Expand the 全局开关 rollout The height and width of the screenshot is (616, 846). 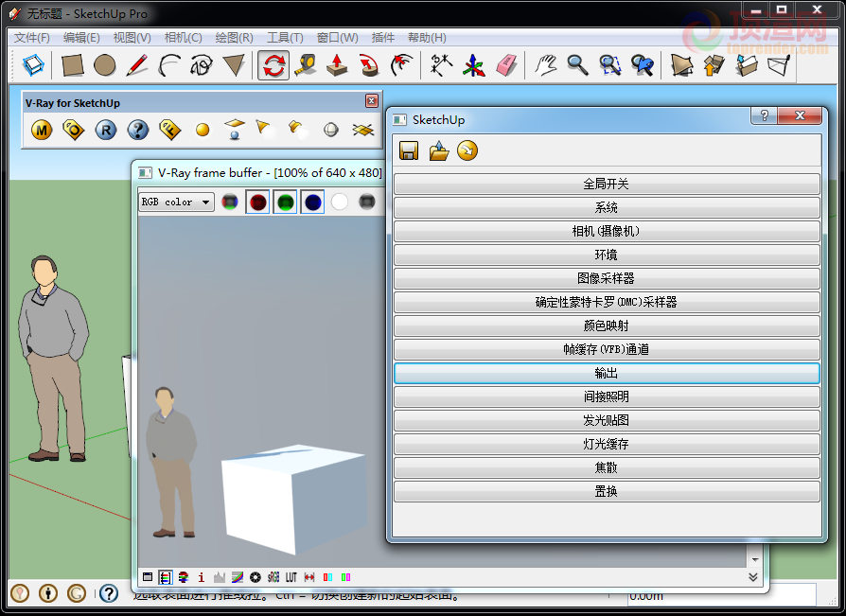pos(607,184)
